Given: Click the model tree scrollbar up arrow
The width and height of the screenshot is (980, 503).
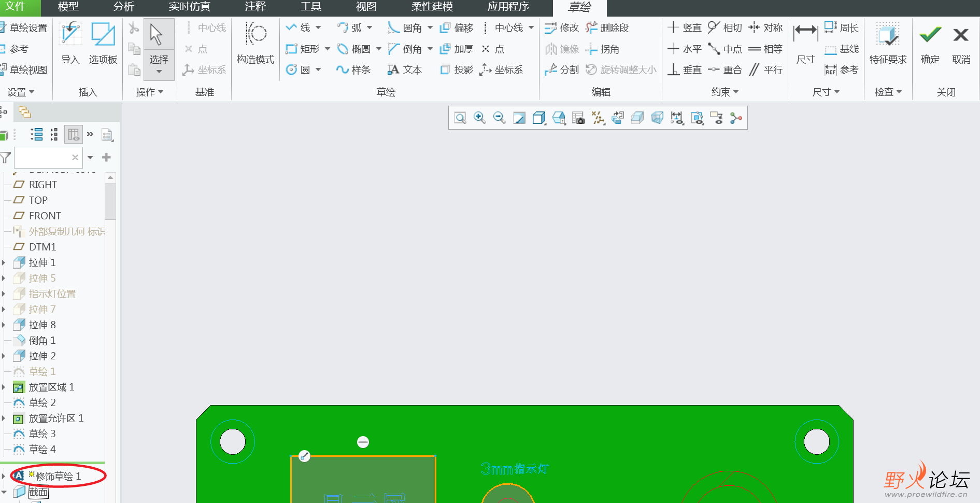Looking at the screenshot, I should 110,178.
